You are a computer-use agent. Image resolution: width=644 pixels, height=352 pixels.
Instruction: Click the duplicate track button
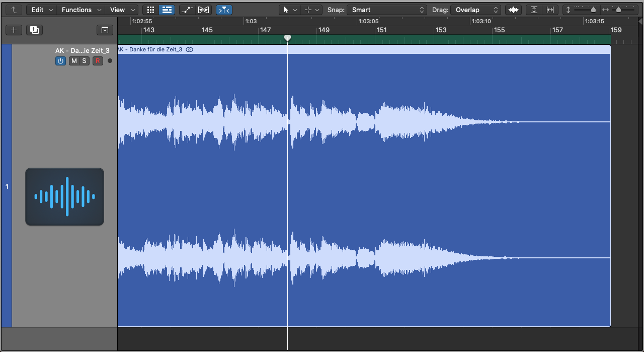(34, 30)
